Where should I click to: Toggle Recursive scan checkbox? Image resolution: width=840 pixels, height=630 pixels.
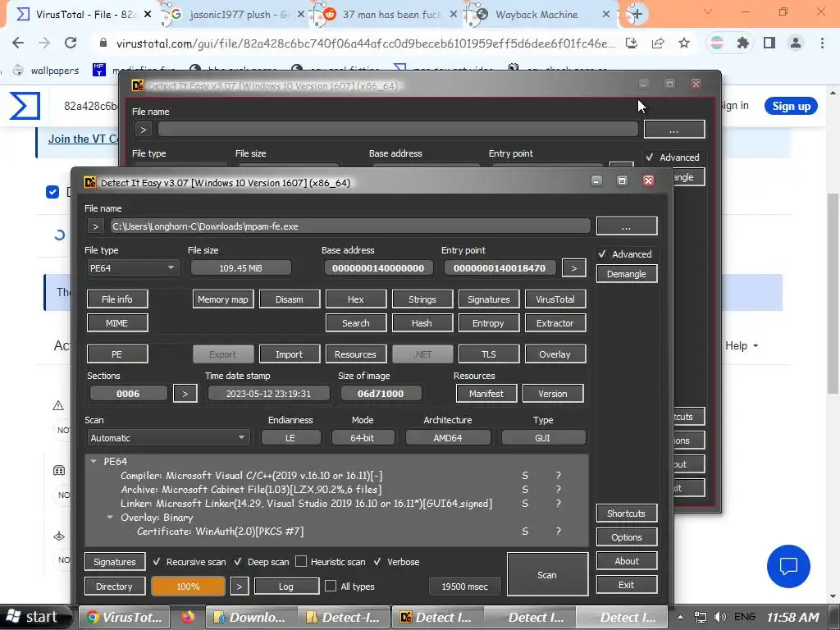coord(157,561)
